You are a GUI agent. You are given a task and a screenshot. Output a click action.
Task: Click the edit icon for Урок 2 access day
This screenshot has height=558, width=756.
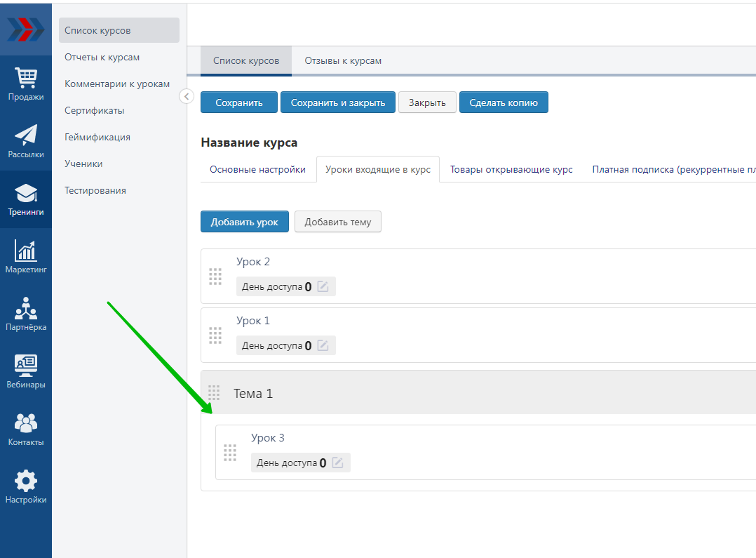[323, 286]
